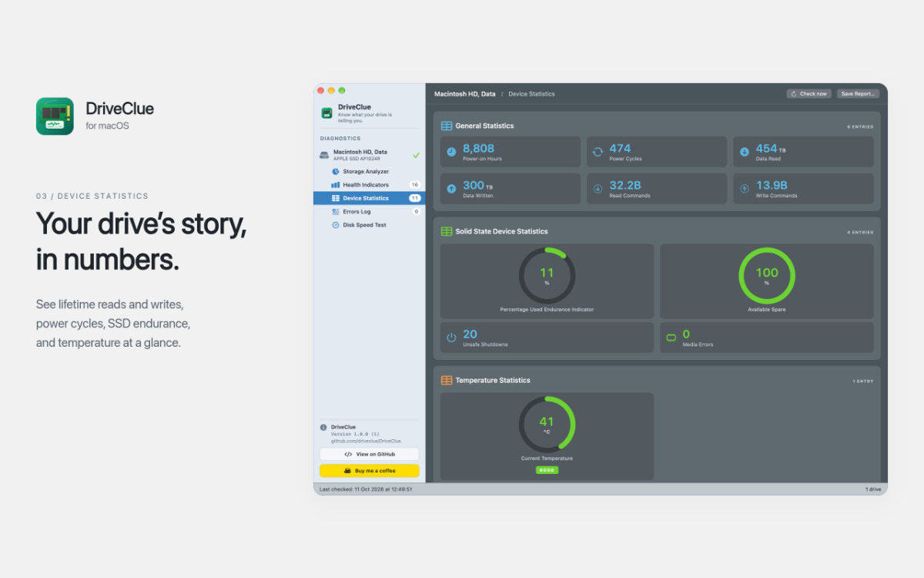The height and width of the screenshot is (578, 924).
Task: Click the down arrow icon beside Read Commands
Action: pyautogui.click(x=598, y=189)
